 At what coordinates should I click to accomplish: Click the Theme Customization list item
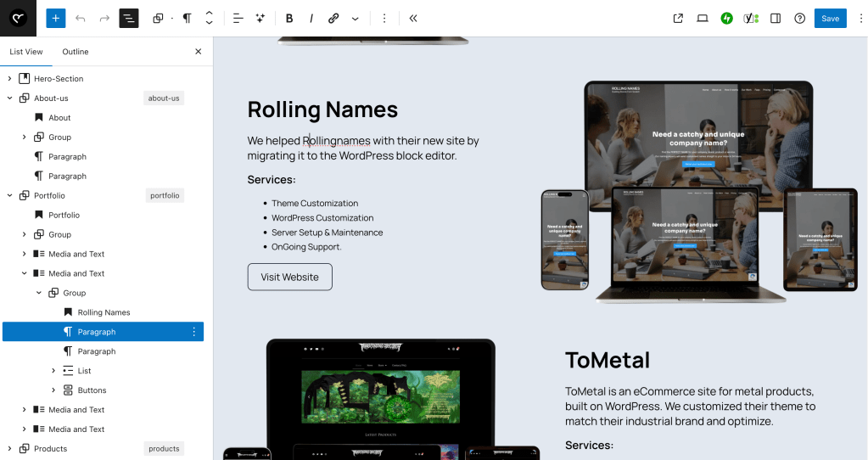click(315, 203)
